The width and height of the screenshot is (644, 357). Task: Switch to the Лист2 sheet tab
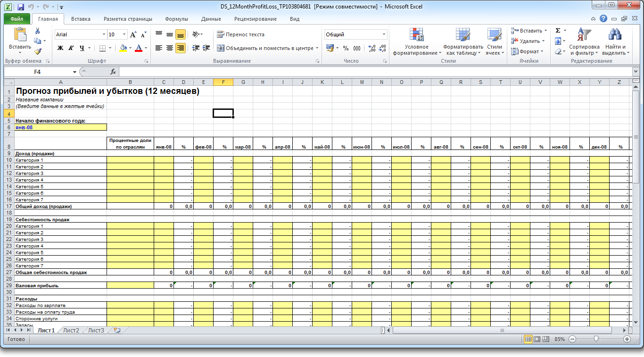tap(71, 330)
